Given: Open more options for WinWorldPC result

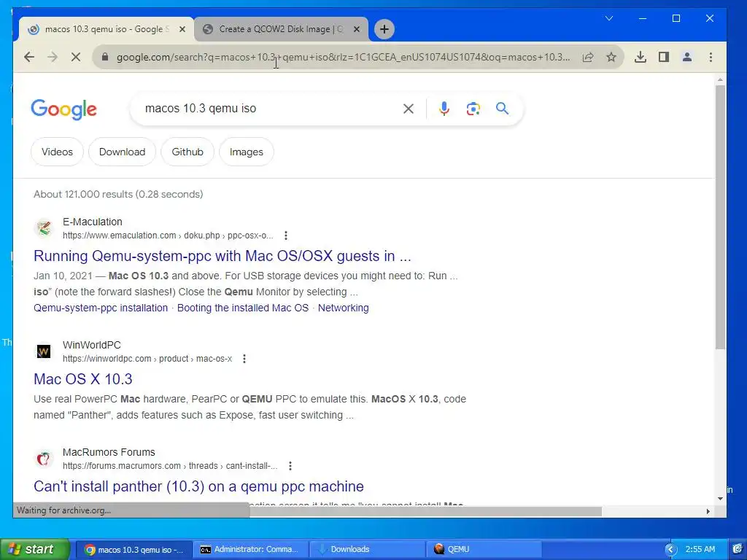Looking at the screenshot, I should [x=244, y=359].
